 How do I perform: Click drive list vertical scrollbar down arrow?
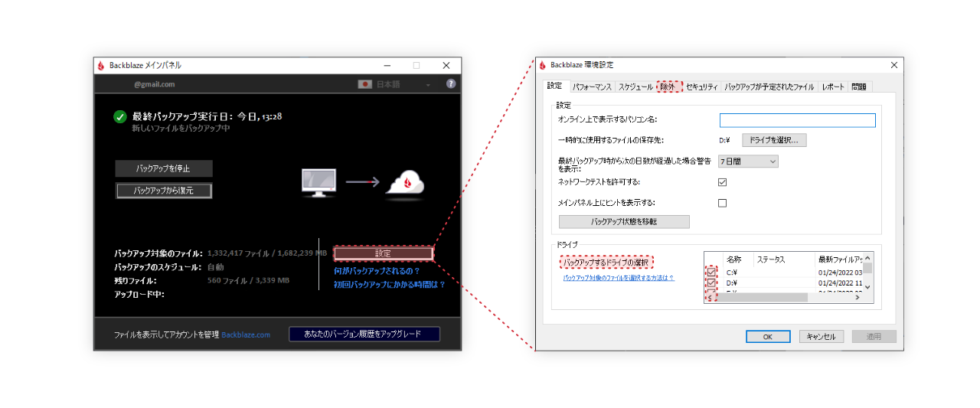(x=867, y=287)
